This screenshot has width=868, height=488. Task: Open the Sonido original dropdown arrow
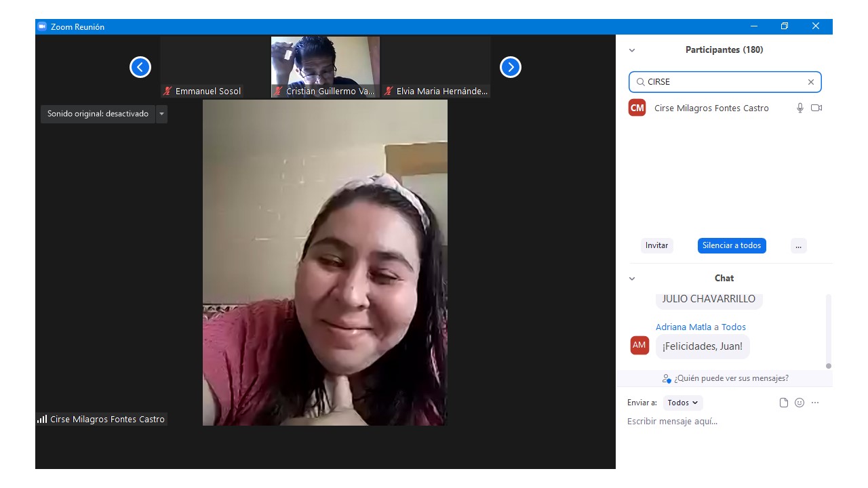coord(161,114)
